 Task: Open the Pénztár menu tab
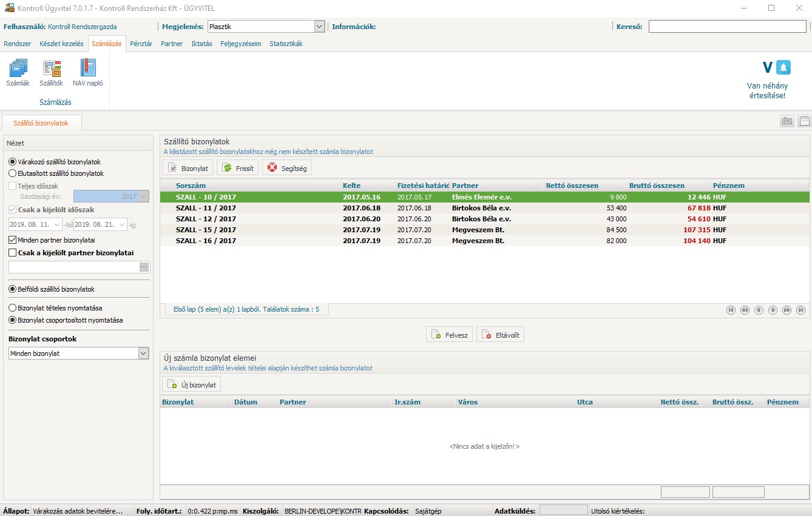pos(141,44)
